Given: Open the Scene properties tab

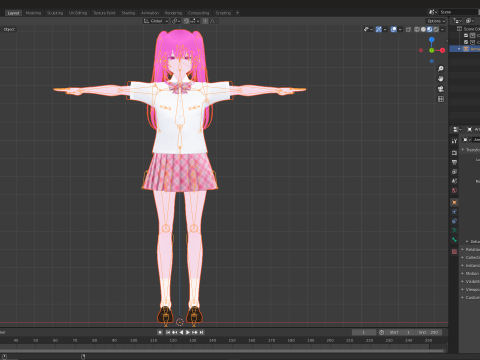Looking at the screenshot, I should coord(454,181).
